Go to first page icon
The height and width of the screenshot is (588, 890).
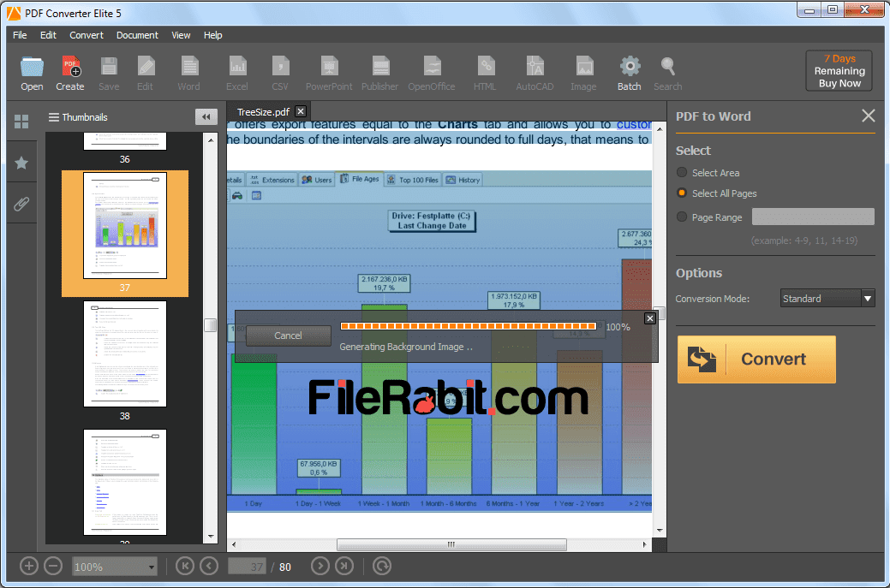tap(185, 566)
